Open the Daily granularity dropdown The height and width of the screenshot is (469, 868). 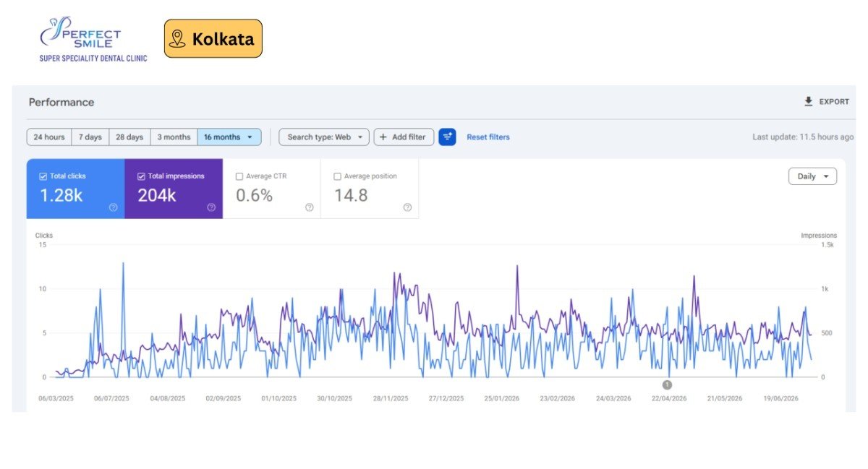812,176
